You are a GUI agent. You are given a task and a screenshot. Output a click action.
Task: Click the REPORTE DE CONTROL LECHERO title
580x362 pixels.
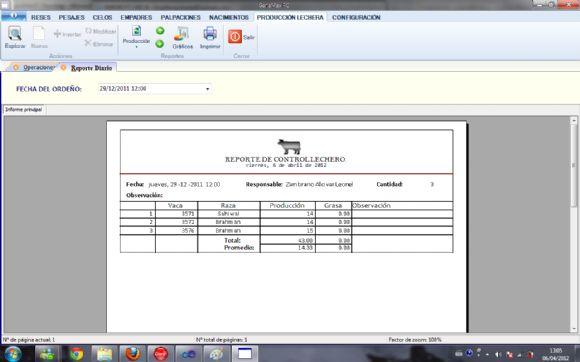pos(285,159)
